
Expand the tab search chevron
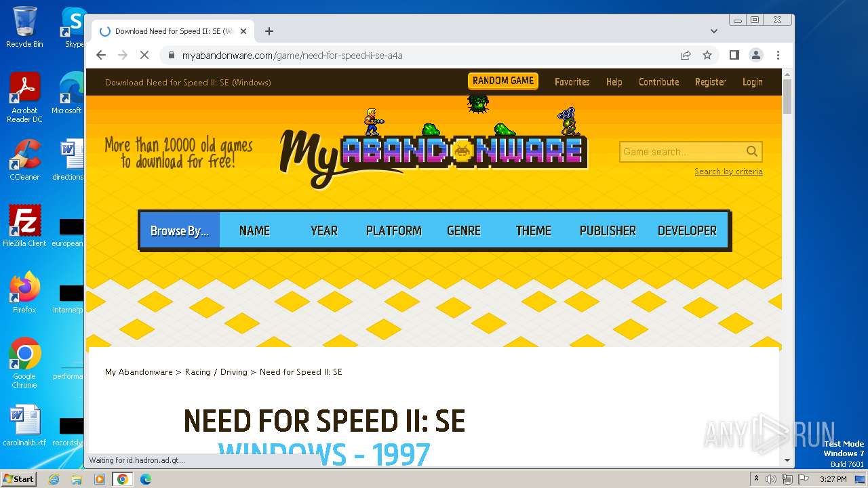click(713, 31)
